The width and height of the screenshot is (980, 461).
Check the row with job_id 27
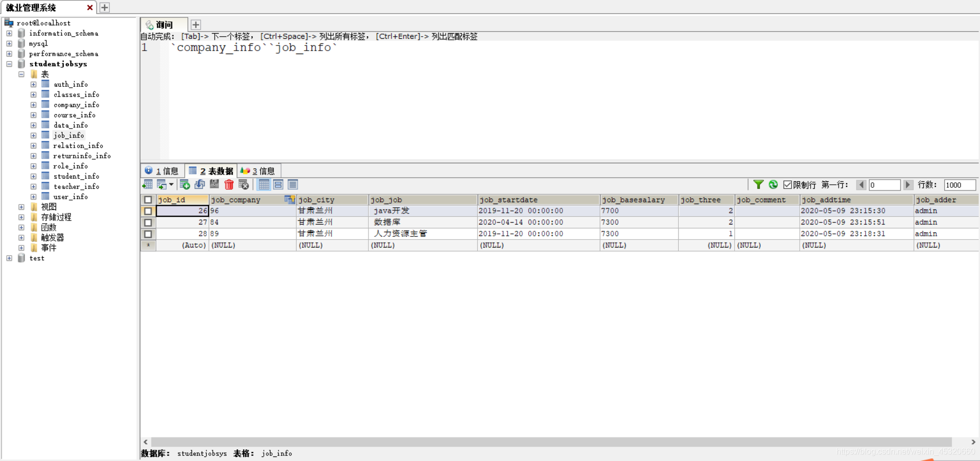point(148,223)
